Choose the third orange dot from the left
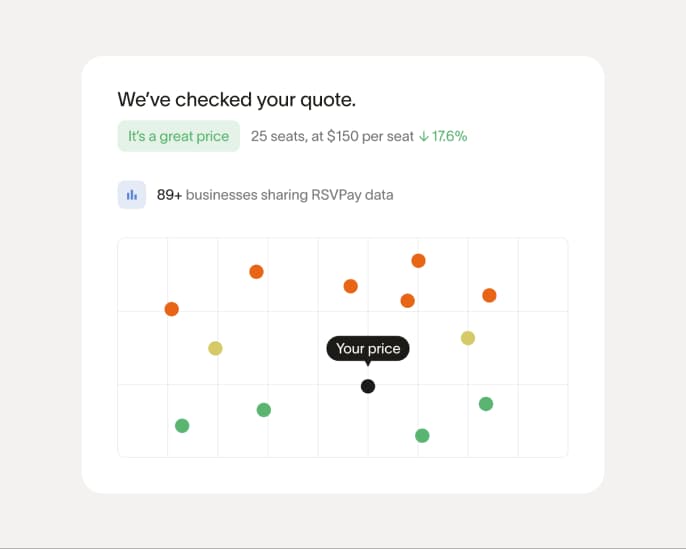The width and height of the screenshot is (686, 549). tap(350, 286)
